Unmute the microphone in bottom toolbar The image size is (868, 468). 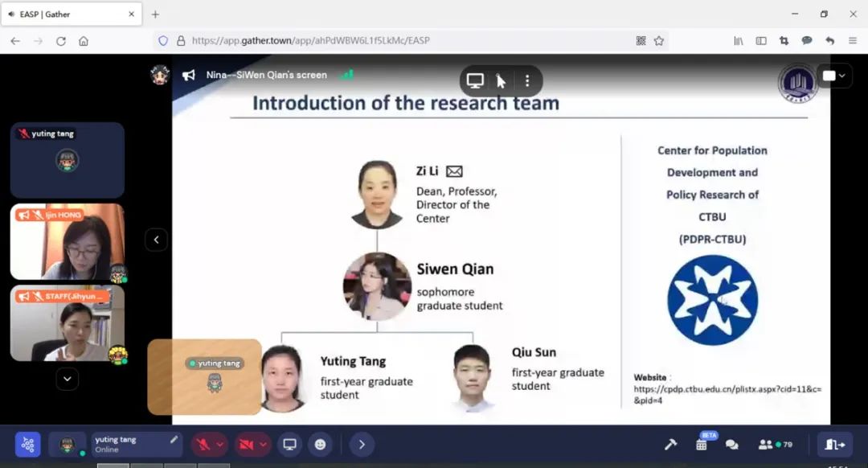point(203,445)
